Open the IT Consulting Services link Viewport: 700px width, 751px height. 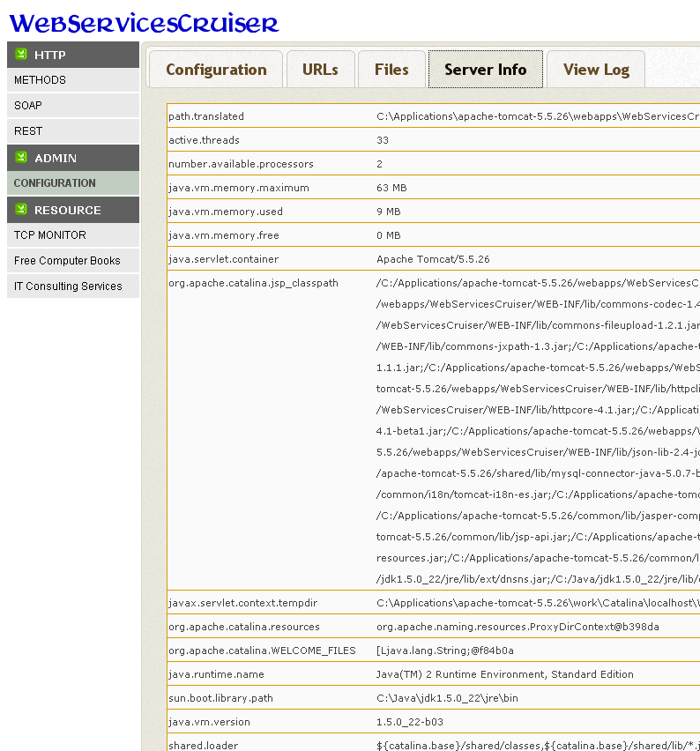coord(73,286)
